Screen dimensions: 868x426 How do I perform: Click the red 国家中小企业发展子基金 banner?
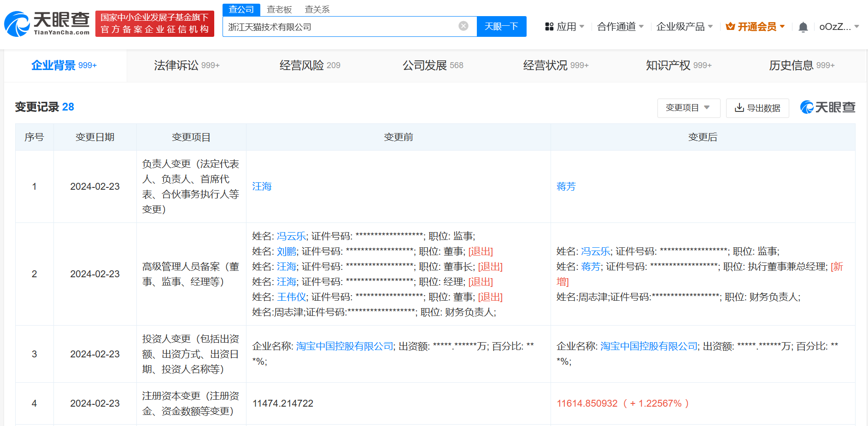tap(155, 23)
